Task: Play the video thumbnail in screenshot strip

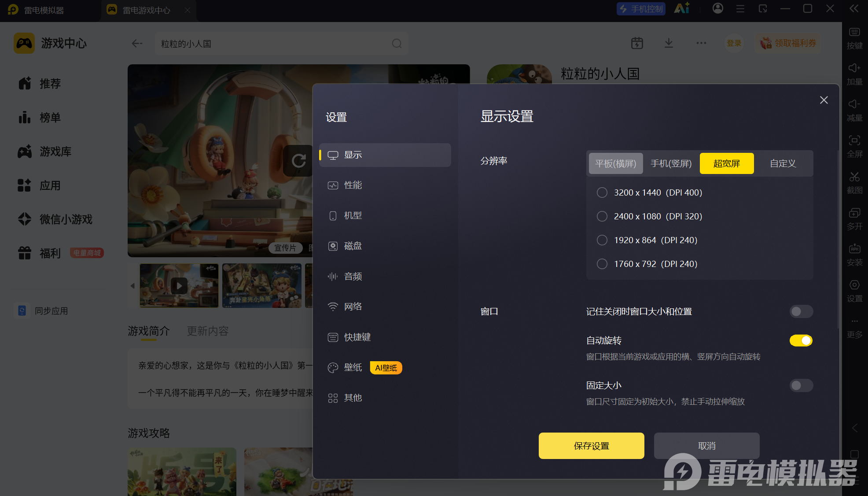Action: tap(179, 285)
